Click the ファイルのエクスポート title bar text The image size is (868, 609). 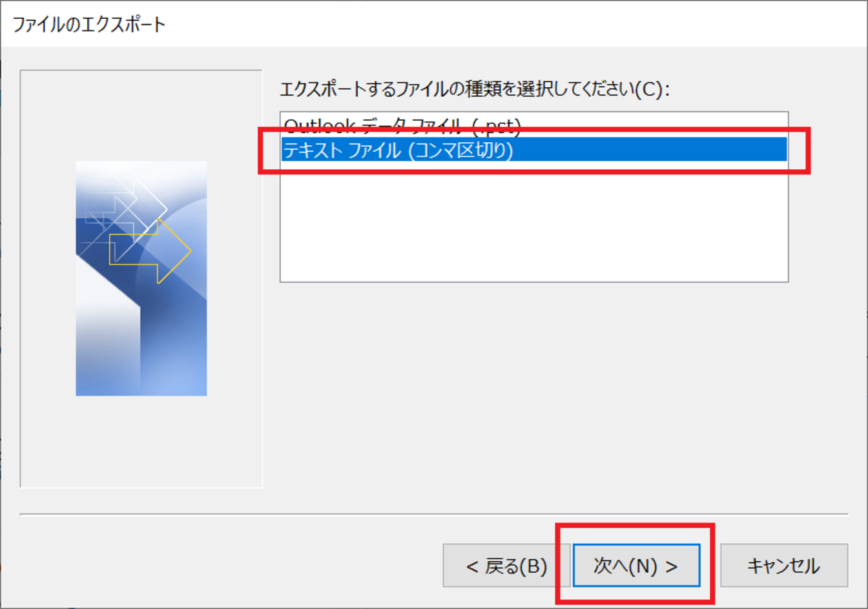[89, 25]
